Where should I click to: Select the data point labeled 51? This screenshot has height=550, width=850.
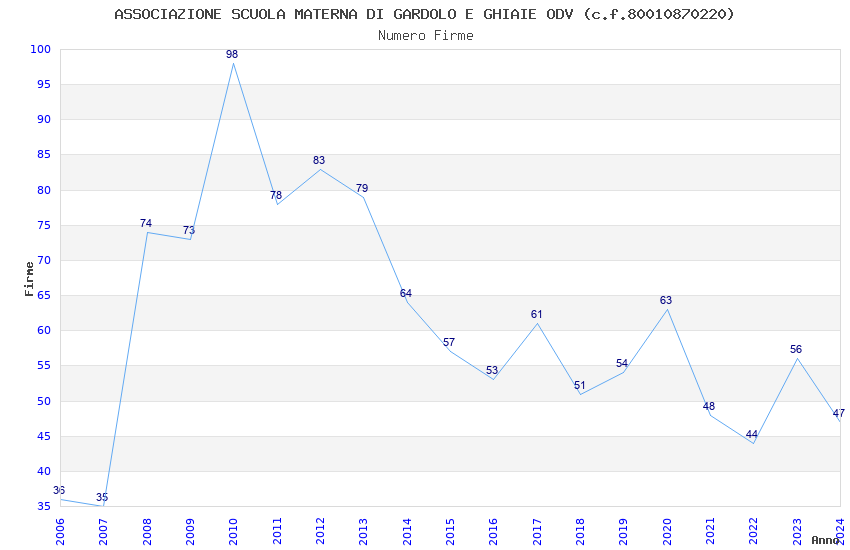coord(579,386)
